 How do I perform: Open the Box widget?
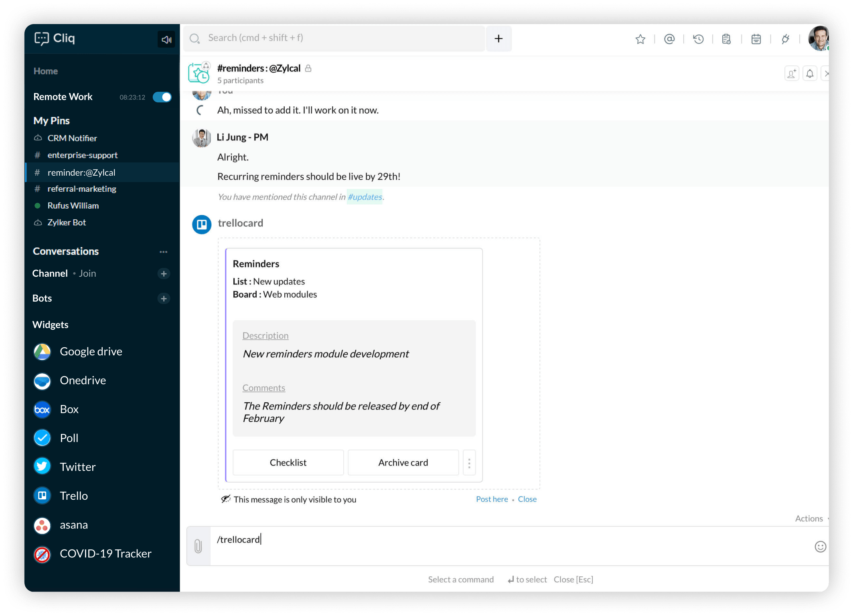(56, 409)
